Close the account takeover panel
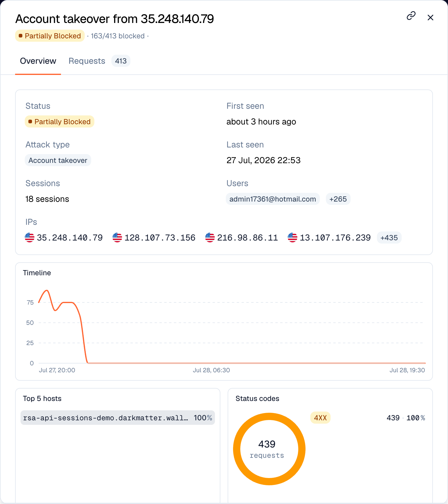Image resolution: width=448 pixels, height=504 pixels. tap(430, 18)
